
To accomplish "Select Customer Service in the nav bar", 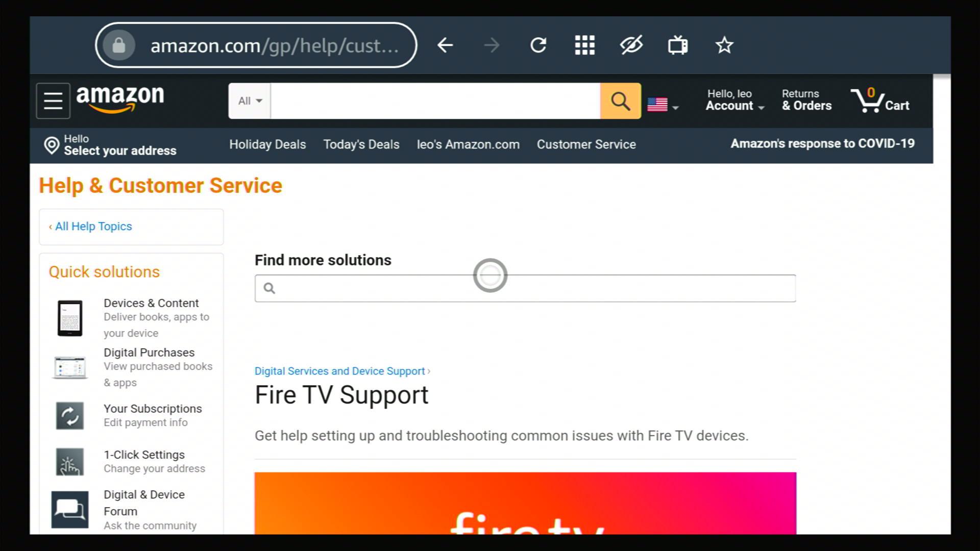I will click(x=586, y=144).
